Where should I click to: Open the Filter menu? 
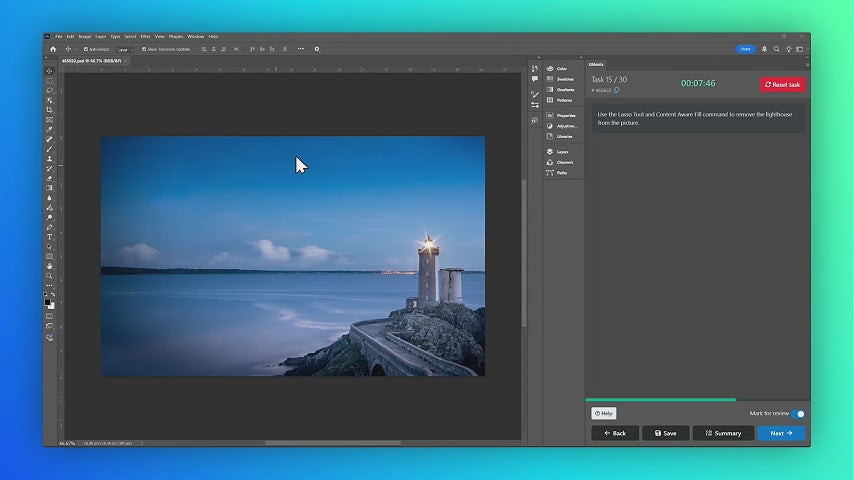click(x=145, y=36)
